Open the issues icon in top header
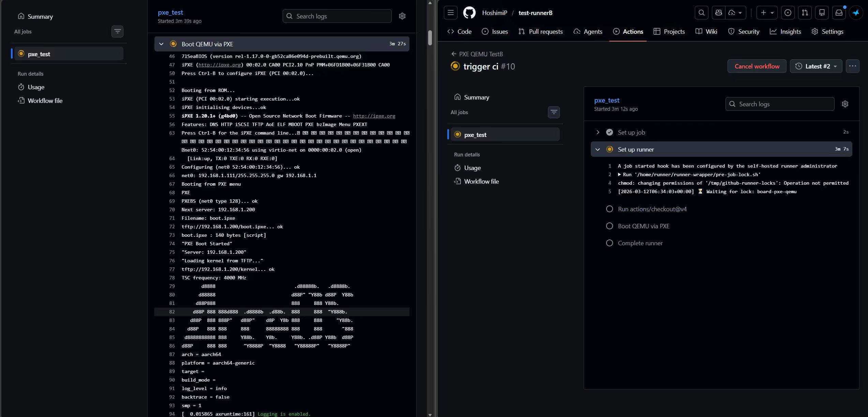Screen dimensions: 868x417 coord(788,13)
